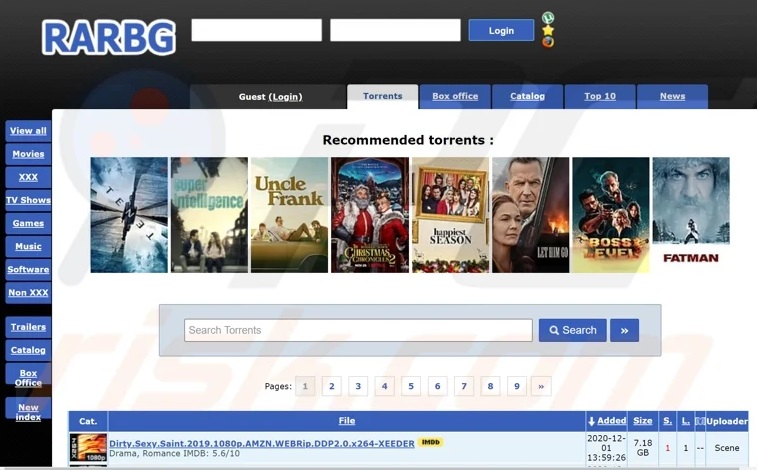Viewport: 761px width, 470px height.
Task: Open the Christmas Chronicles 2 poster
Action: 370,215
